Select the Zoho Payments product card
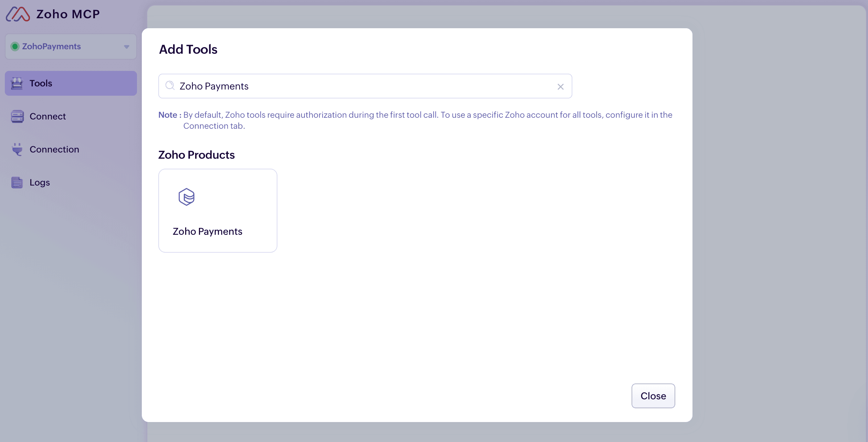Screen dimensions: 868x442 coord(218,210)
